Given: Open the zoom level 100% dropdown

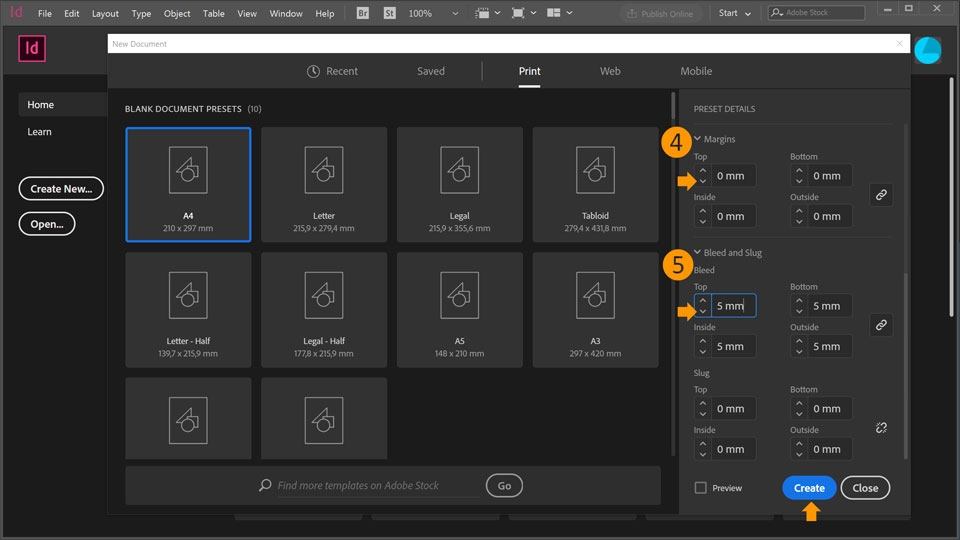Looking at the screenshot, I should (x=455, y=13).
